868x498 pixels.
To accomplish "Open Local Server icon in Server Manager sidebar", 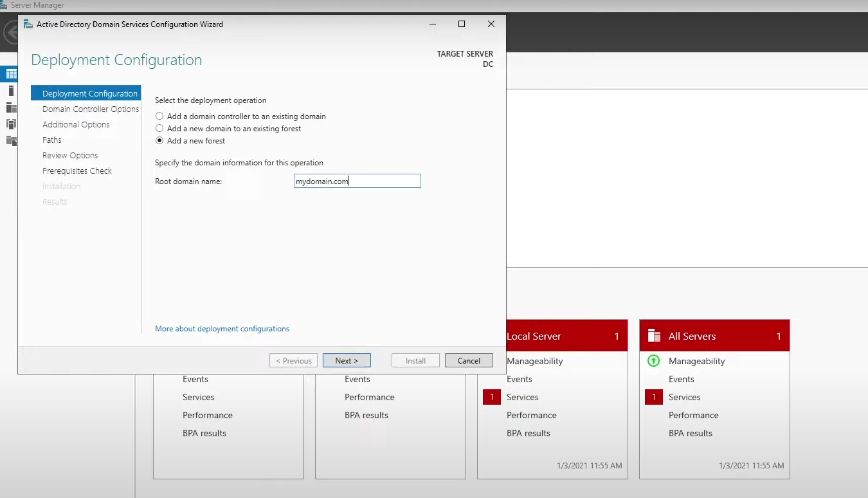I will (x=11, y=91).
